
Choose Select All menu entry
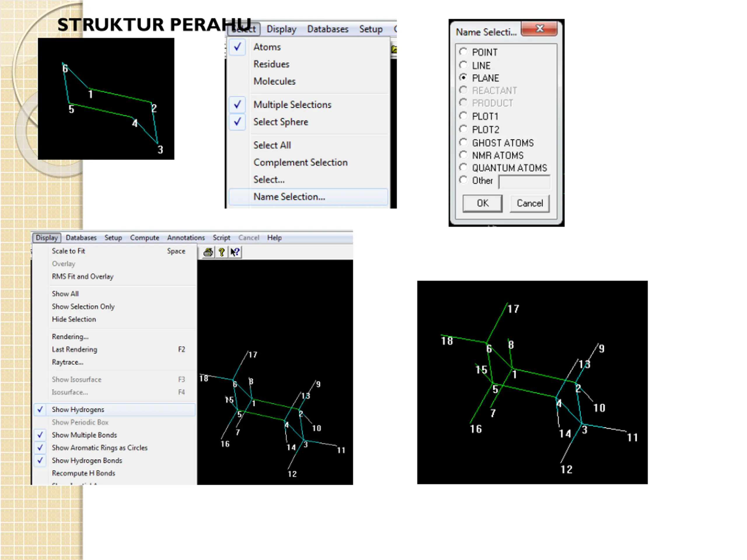(308, 145)
